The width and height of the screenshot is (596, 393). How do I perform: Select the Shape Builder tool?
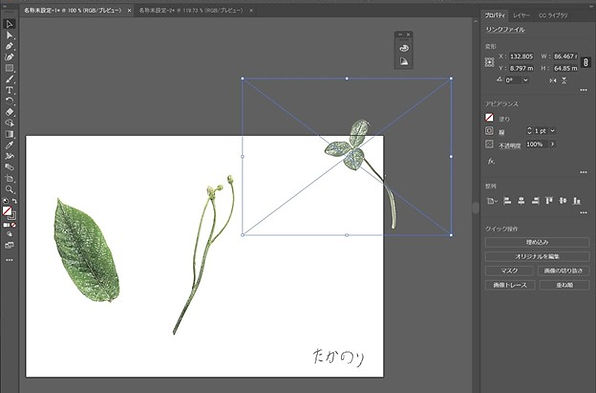[10, 123]
